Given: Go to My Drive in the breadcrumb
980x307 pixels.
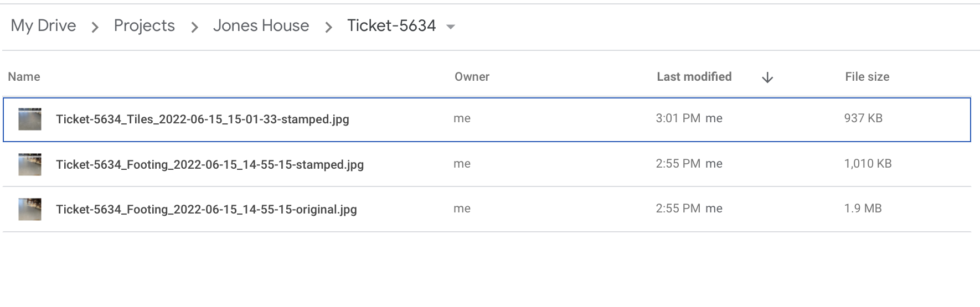Looking at the screenshot, I should [x=43, y=25].
